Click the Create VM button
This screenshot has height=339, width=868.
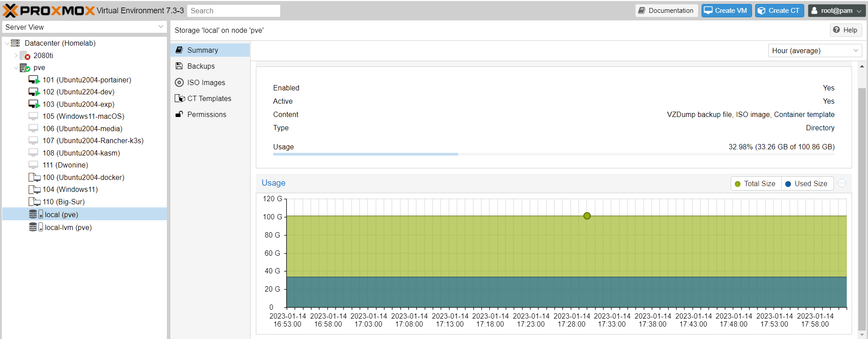coord(726,11)
